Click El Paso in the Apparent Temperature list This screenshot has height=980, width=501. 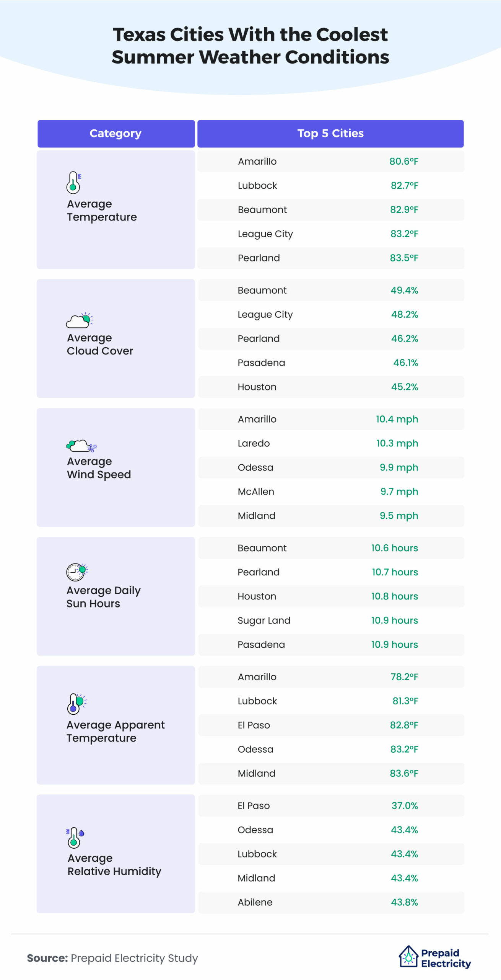pyautogui.click(x=254, y=725)
